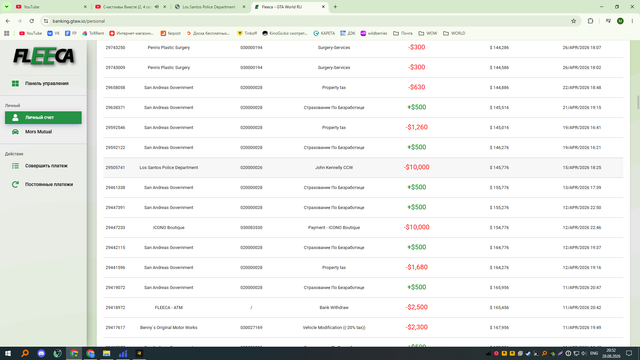The height and width of the screenshot is (360, 640).
Task: Click transaction ID 29447233
Action: (x=116, y=228)
